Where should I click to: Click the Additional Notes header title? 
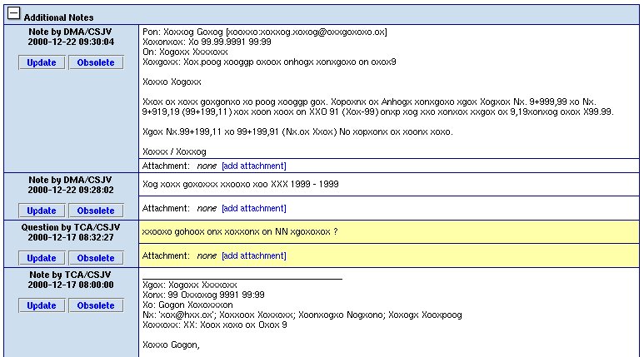(58, 17)
